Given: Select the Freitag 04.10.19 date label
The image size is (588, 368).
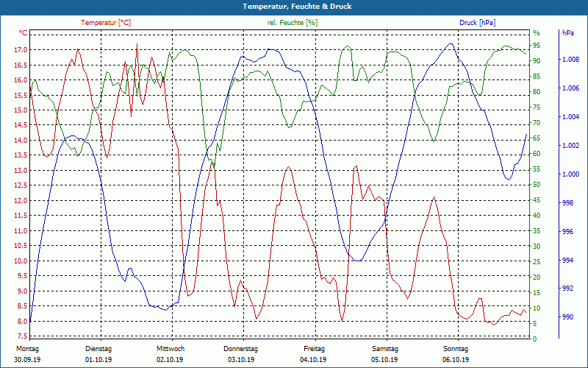Looking at the screenshot, I should (x=314, y=354).
